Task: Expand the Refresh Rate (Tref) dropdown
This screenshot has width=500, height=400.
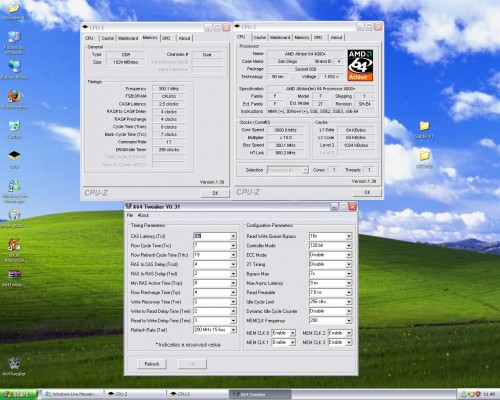Action: point(233,330)
